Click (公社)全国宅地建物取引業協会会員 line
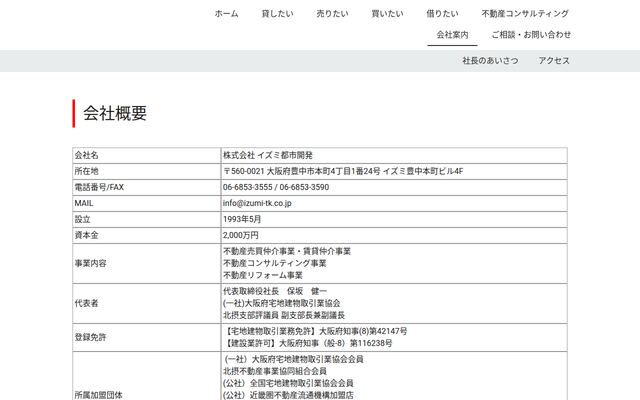This screenshot has width=640, height=400. point(288,383)
